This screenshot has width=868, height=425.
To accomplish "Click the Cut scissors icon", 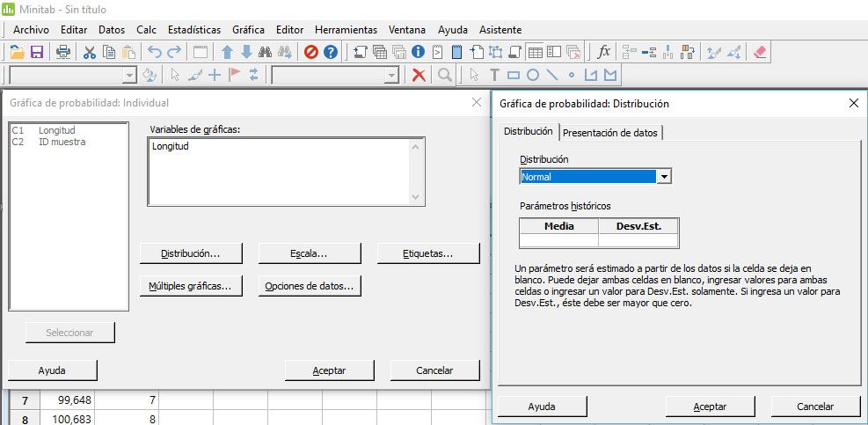I will [89, 52].
